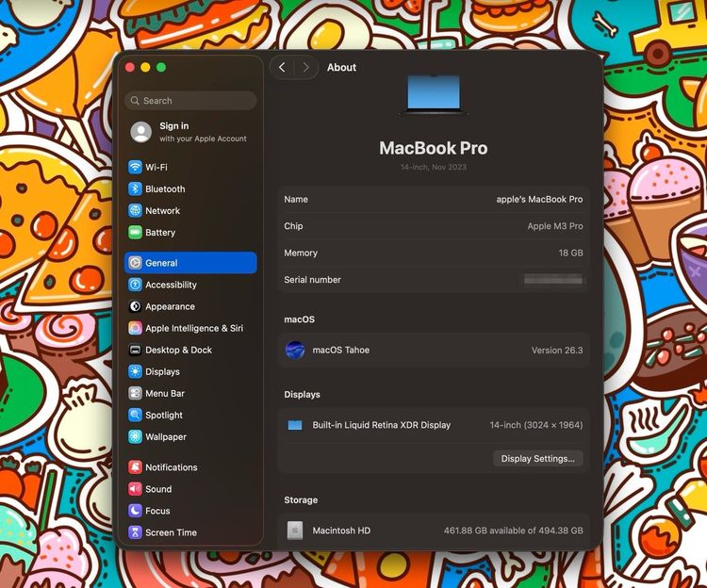Select Network label in sidebar
Viewport: 707px width, 588px height.
coord(163,210)
